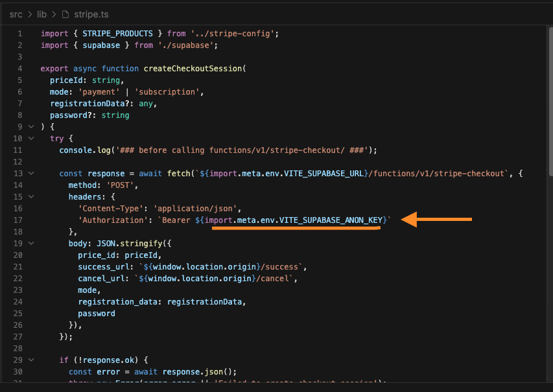
Task: Click response.json() on line 30
Action: point(197,371)
